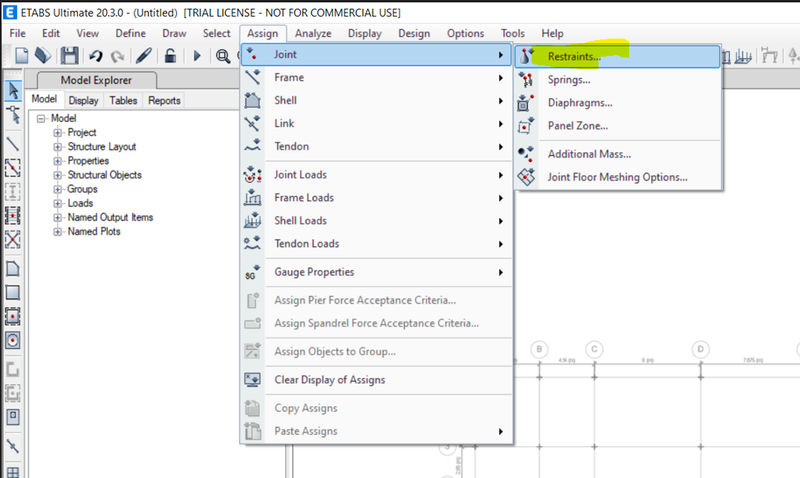The width and height of the screenshot is (800, 478).
Task: Expand the Loads tree node
Action: tap(58, 204)
